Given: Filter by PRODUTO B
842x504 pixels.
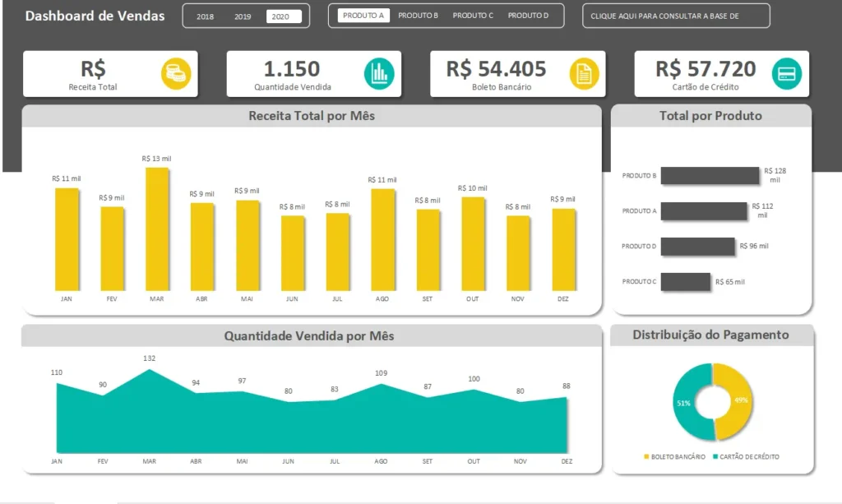Looking at the screenshot, I should pos(418,16).
